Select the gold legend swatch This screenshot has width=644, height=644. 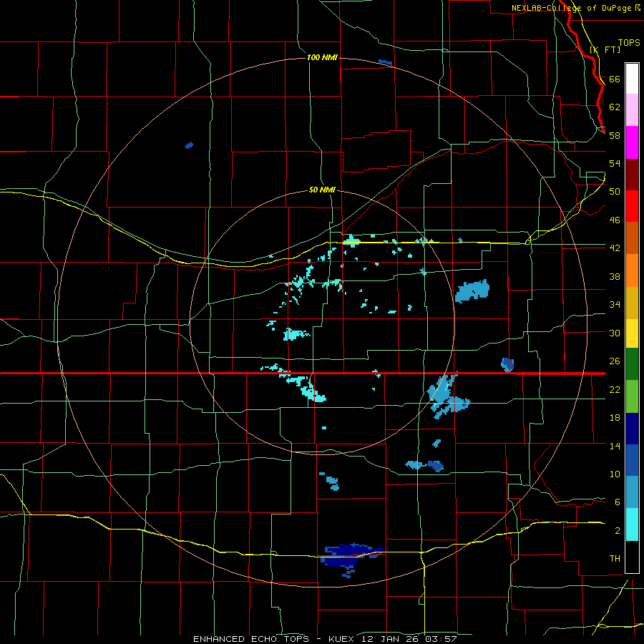(x=632, y=303)
